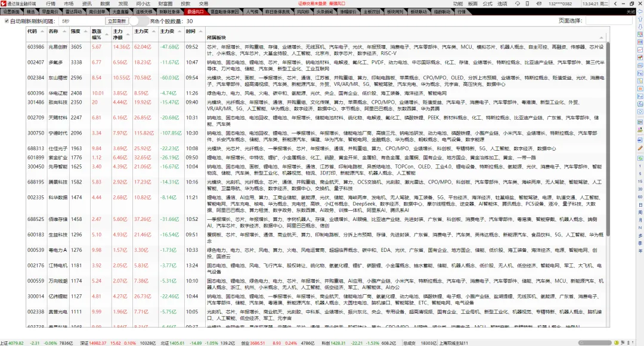Click the mobile phone icon in title bar
Image resolution: width=644 pixels, height=346 pixels.
point(528,4)
